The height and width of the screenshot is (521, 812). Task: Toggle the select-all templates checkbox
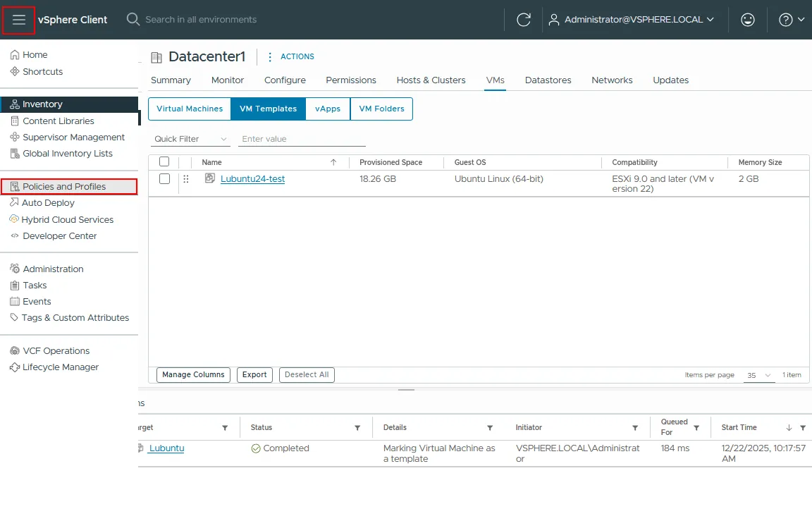tap(164, 161)
